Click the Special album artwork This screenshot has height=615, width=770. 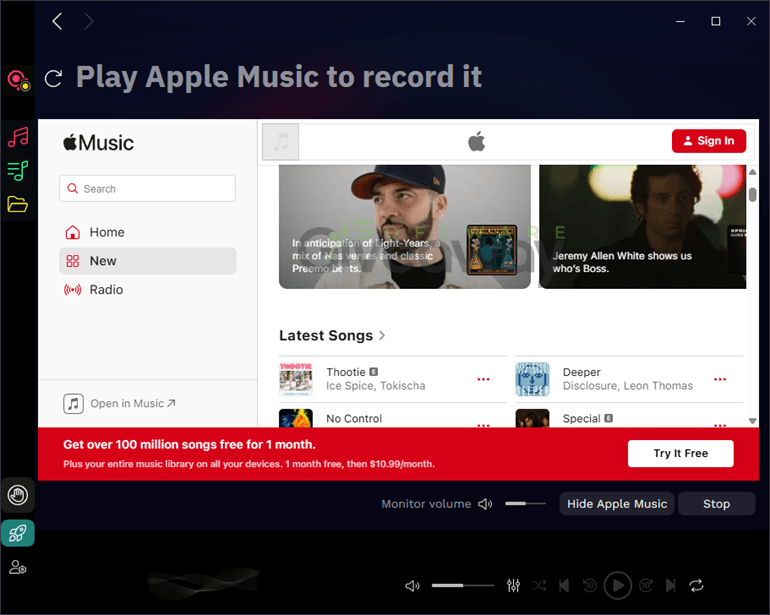[532, 419]
